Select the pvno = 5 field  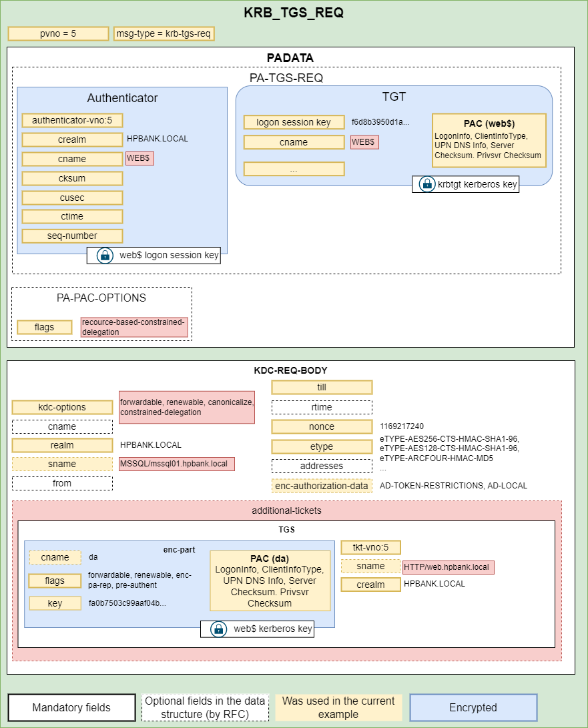pos(57,33)
